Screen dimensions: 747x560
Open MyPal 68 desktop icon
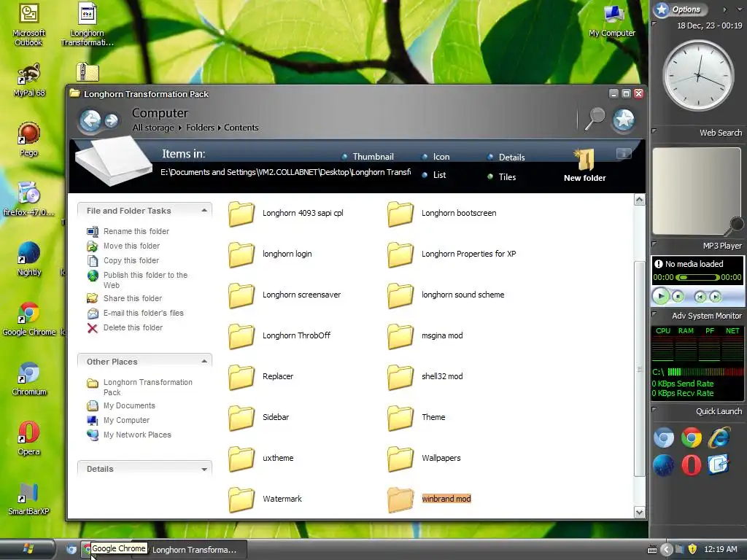(29, 80)
